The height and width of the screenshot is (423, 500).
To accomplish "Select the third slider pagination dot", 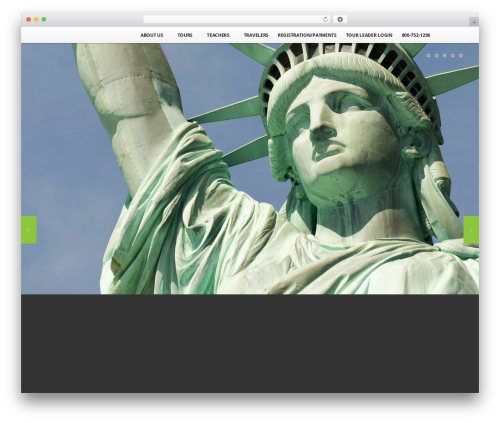I will pos(444,55).
